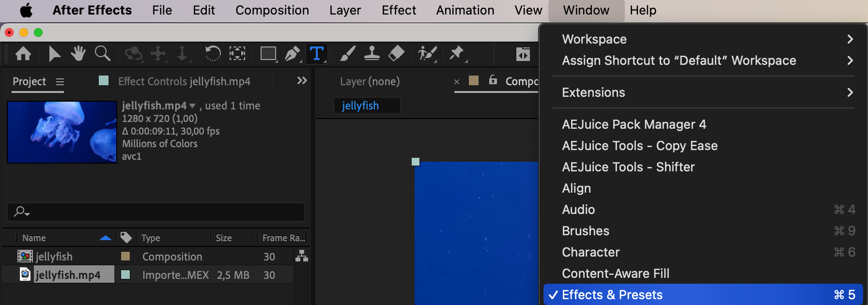Uncheck Effects & Presets in the Window menu
The width and height of the screenshot is (868, 305).
[703, 295]
